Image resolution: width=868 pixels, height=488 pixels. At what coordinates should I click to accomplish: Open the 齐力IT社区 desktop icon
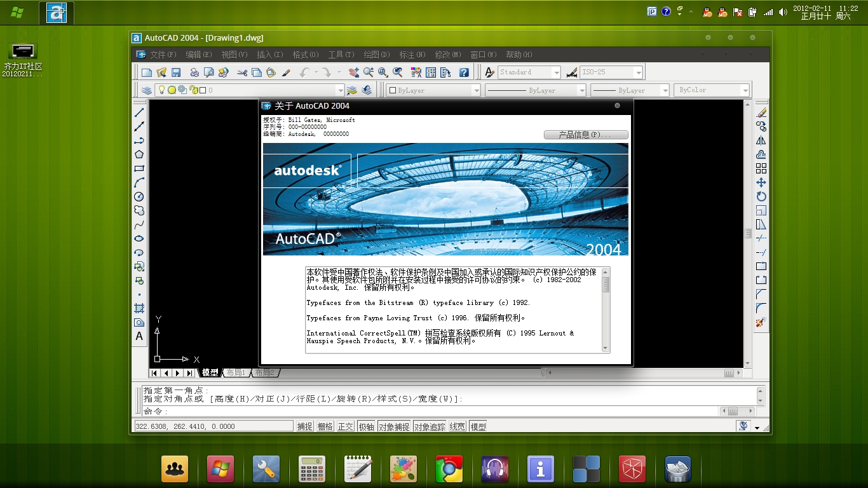[23, 60]
